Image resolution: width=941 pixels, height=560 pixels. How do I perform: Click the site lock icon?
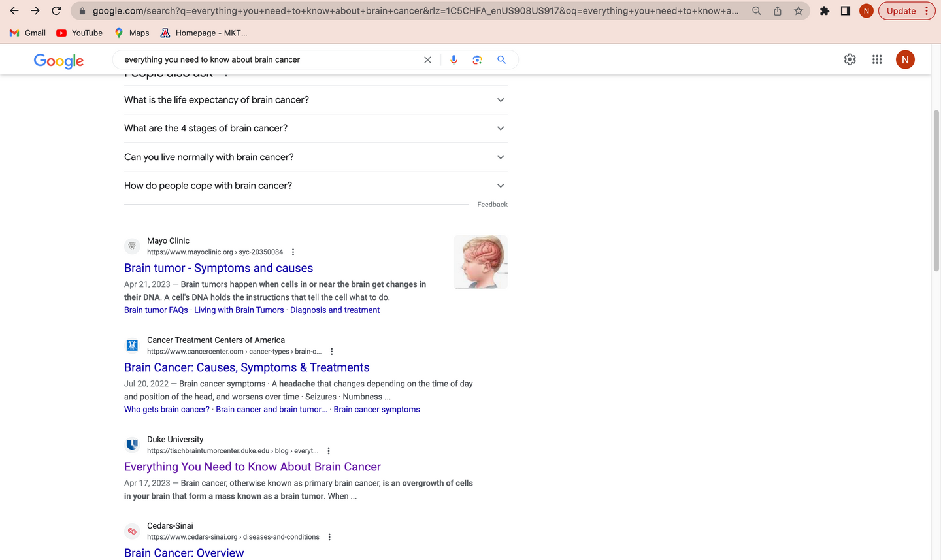(x=82, y=11)
